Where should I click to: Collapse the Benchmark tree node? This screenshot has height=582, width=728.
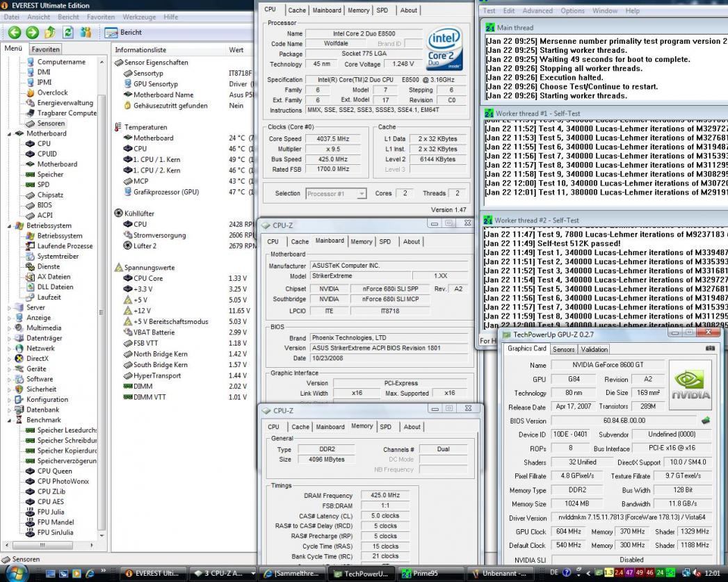coord(10,420)
